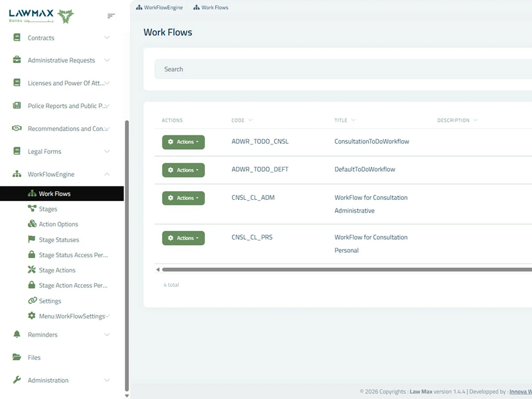Click the Stage Statuses flag icon

pos(32,239)
